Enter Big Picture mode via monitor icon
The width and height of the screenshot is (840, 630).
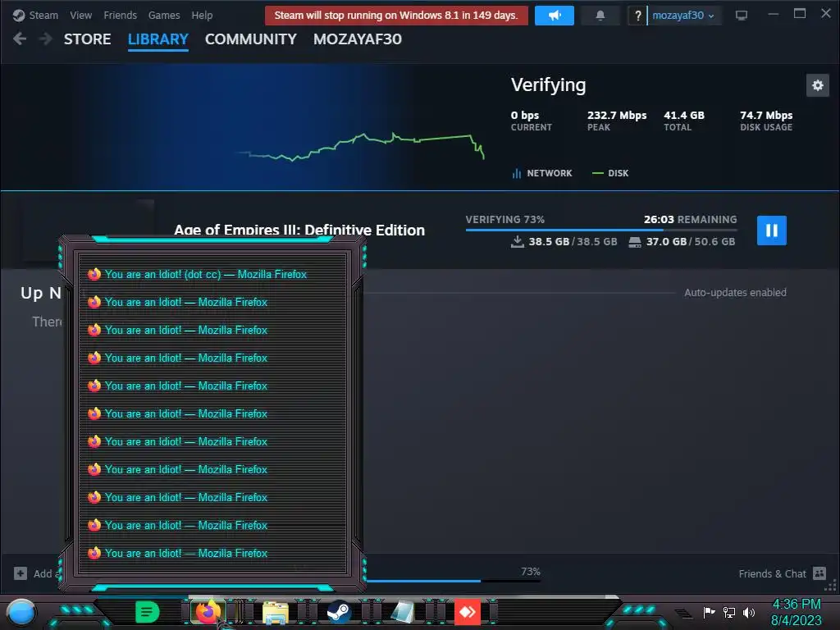[x=742, y=16]
